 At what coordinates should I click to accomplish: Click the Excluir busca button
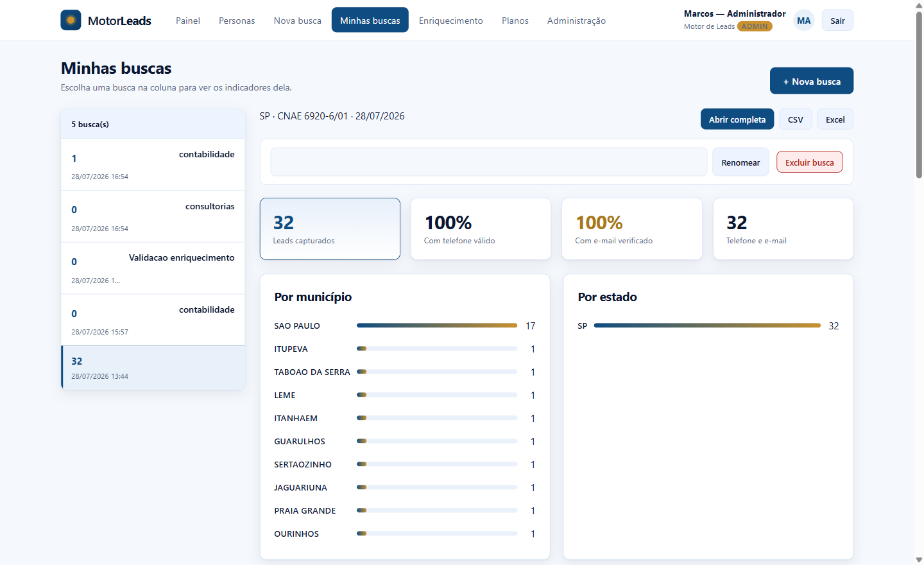(810, 162)
